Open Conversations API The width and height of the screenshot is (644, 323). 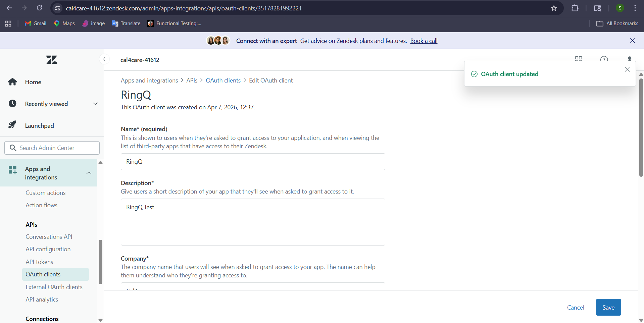(49, 237)
